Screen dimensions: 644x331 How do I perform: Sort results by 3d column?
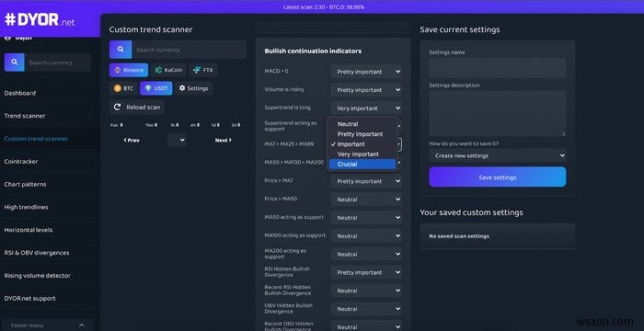pos(236,125)
